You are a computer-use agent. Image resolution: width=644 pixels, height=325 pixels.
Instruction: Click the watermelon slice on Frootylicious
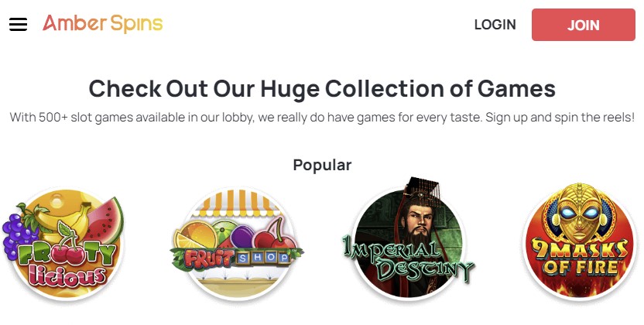104,220
